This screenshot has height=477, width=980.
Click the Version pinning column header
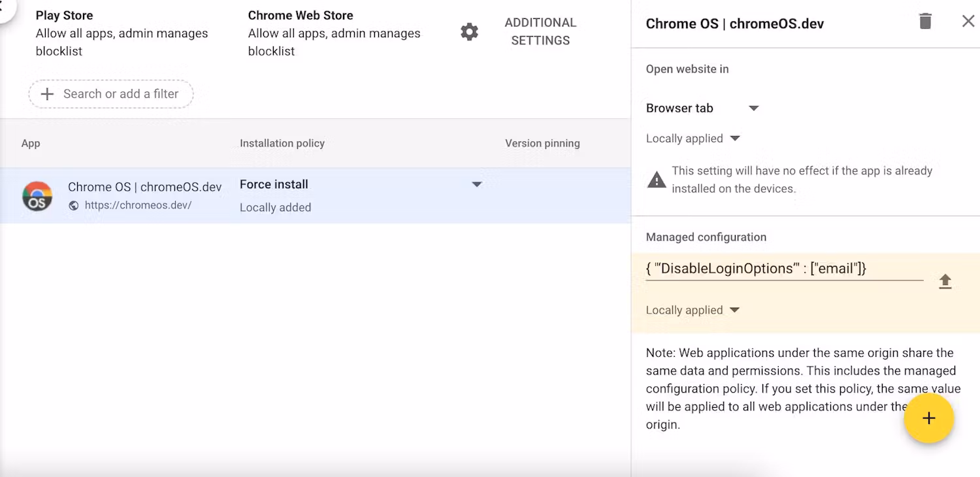click(542, 143)
